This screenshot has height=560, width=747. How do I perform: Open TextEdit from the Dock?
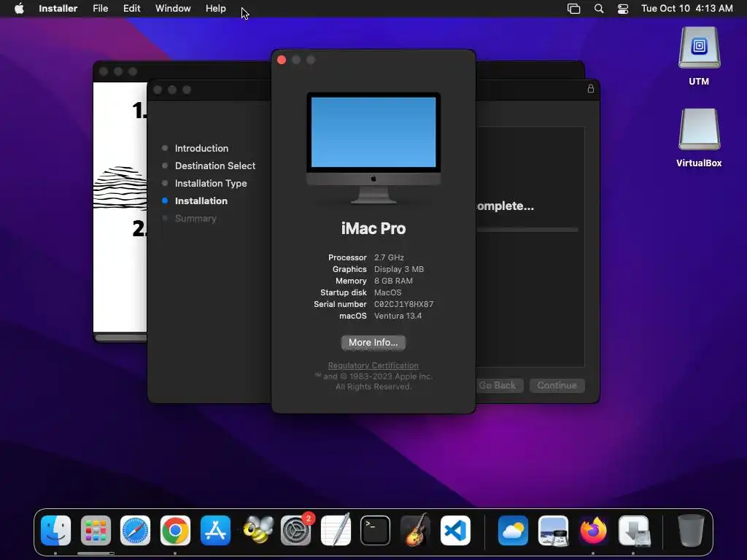(336, 531)
